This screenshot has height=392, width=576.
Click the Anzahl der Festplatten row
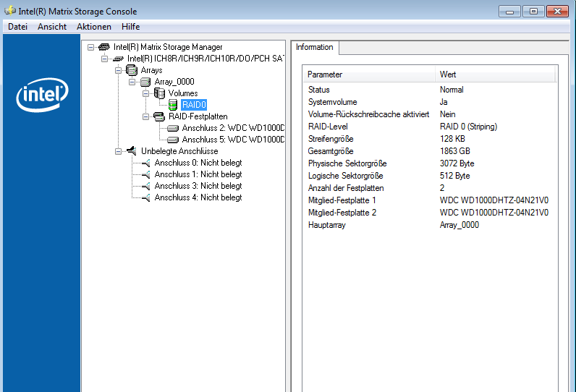[430, 188]
